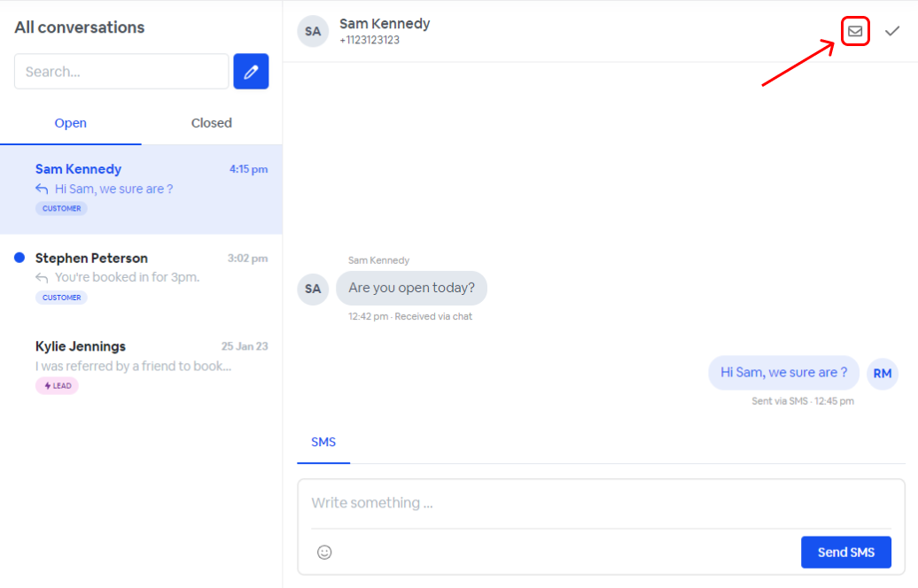Switch to the Closed conversations tab
The image size is (918, 588).
(211, 123)
